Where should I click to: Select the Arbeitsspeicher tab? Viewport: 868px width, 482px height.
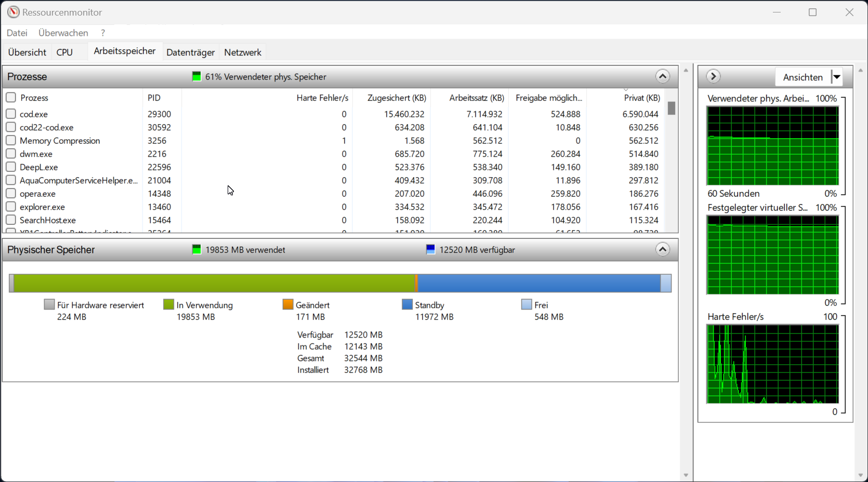click(x=125, y=51)
